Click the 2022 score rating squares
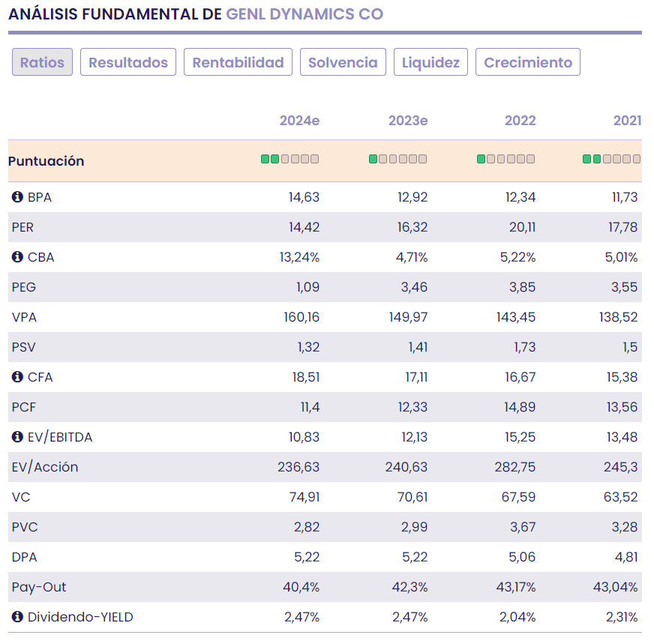This screenshot has width=654, height=644. point(505,159)
